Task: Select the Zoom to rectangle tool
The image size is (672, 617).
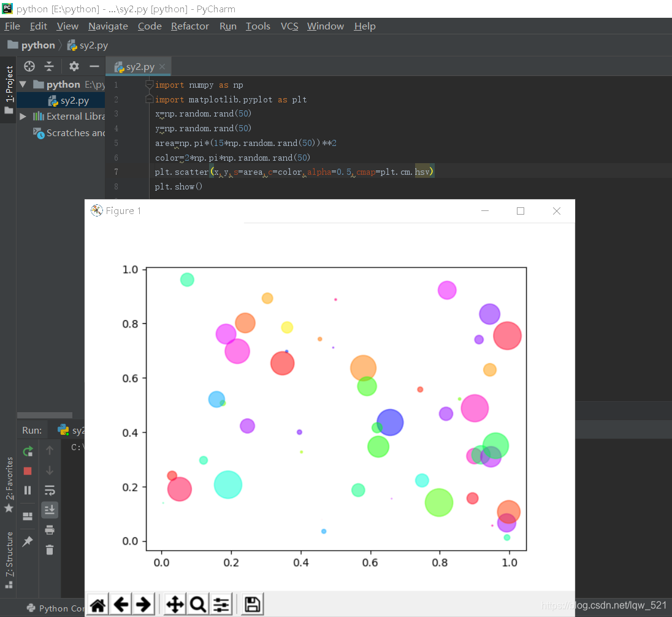Action: coord(197,605)
